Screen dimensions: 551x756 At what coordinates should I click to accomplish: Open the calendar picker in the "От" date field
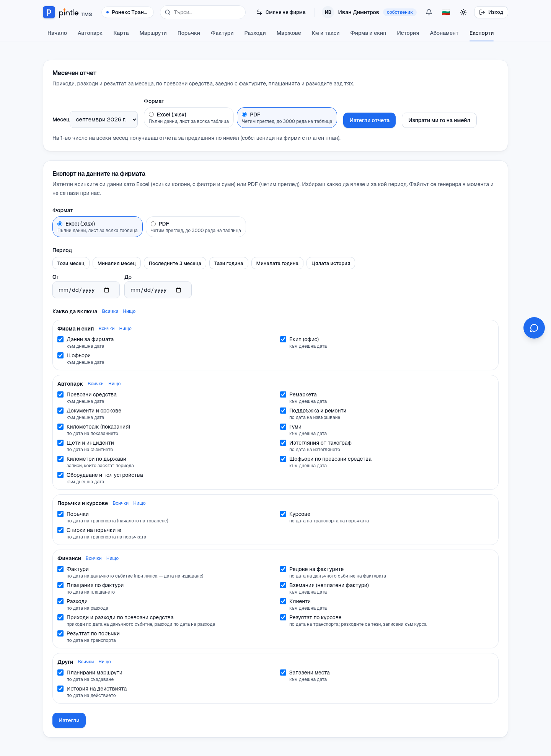106,290
